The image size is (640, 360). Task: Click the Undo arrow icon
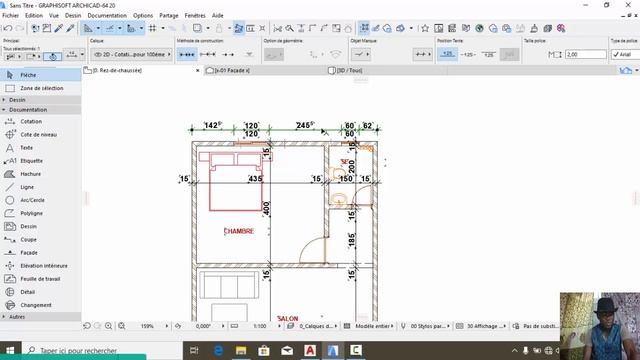[8, 28]
